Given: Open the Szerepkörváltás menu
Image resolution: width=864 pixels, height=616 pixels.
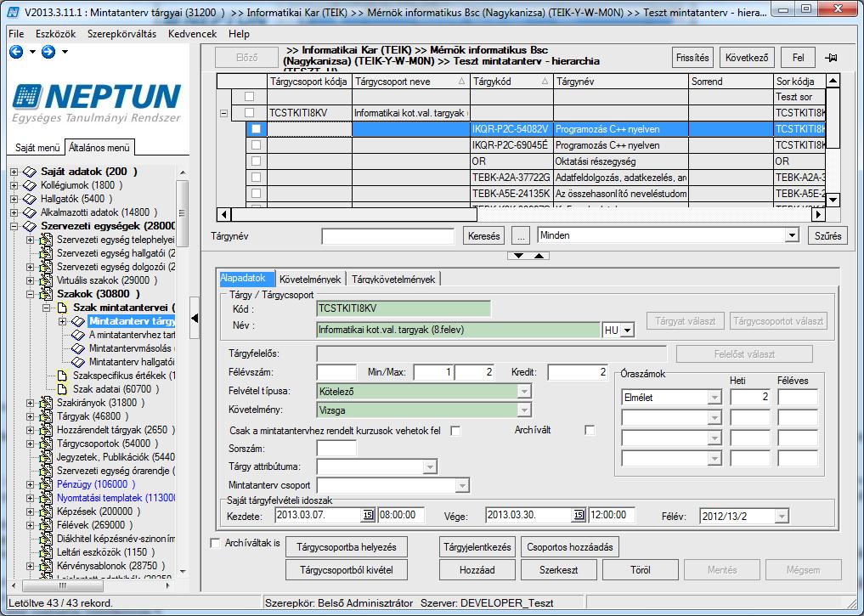Looking at the screenshot, I should [121, 34].
